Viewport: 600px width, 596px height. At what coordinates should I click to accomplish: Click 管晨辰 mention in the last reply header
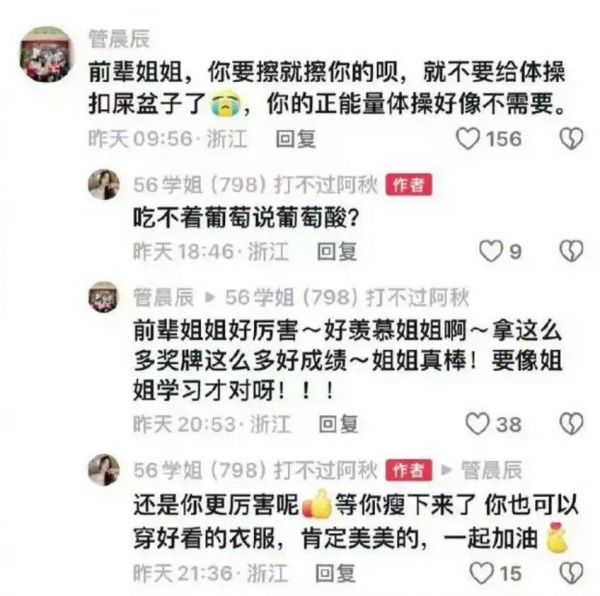pyautogui.click(x=492, y=470)
